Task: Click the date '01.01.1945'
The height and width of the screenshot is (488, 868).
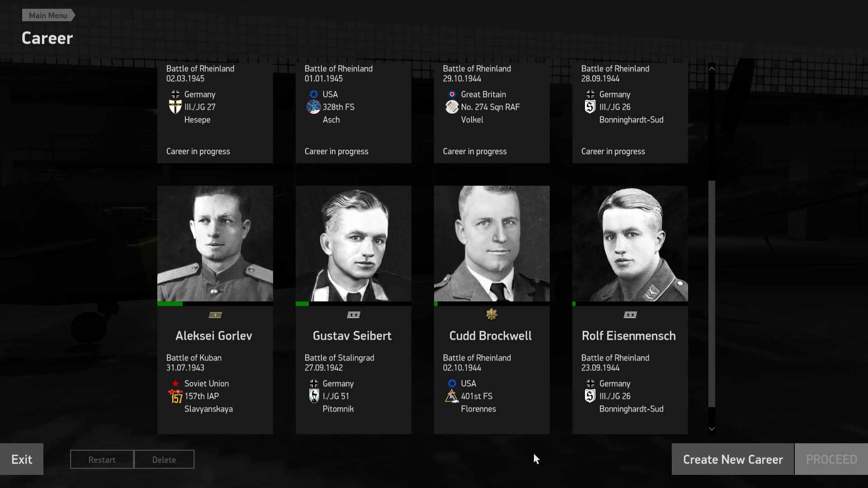Action: pyautogui.click(x=324, y=79)
